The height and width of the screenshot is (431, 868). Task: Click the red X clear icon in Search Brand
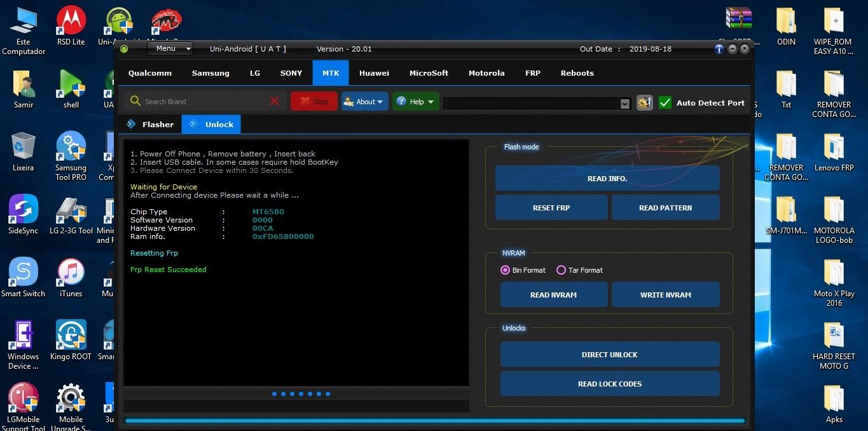coord(275,101)
